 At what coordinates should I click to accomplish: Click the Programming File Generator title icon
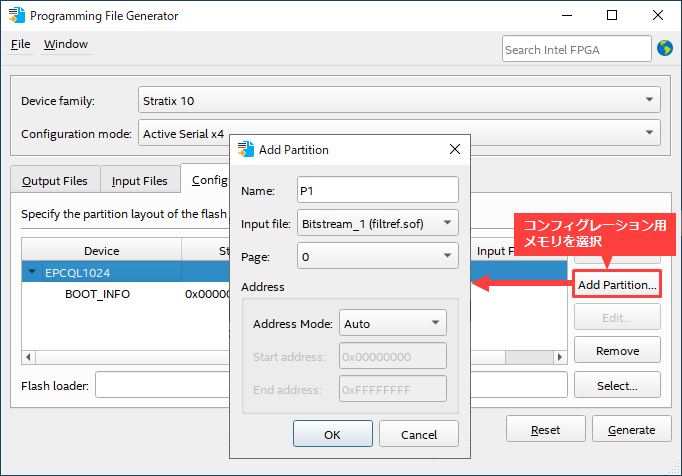point(16,16)
